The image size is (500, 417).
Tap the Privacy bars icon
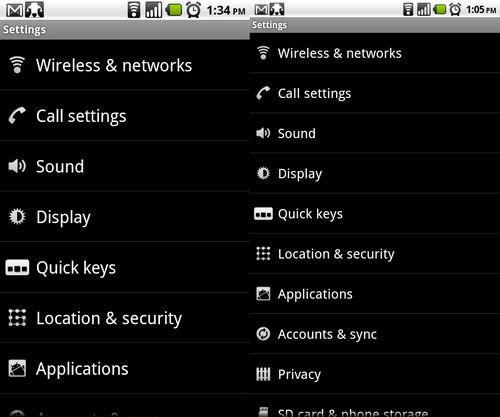(x=263, y=374)
